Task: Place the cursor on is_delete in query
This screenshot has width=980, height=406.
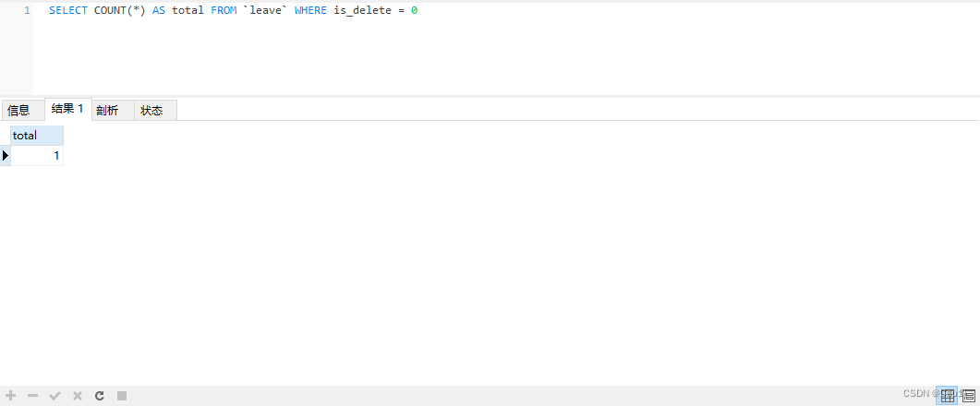Action: (362, 11)
